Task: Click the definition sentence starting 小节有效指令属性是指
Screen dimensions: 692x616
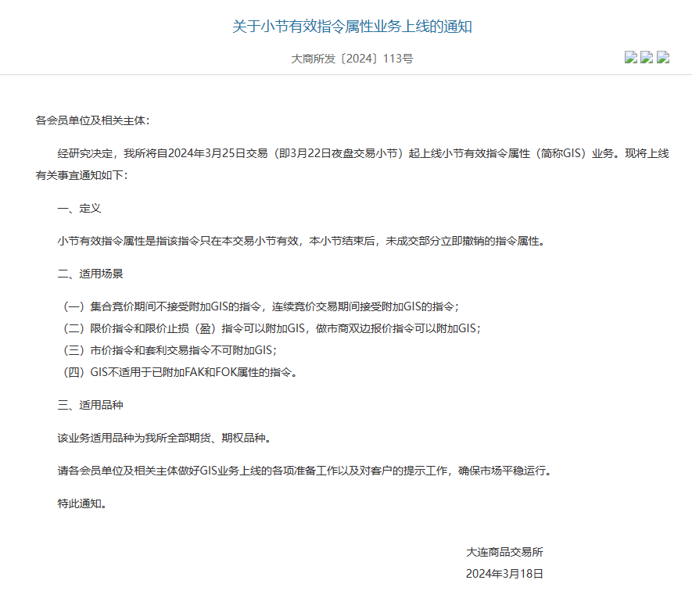Action: 302,241
